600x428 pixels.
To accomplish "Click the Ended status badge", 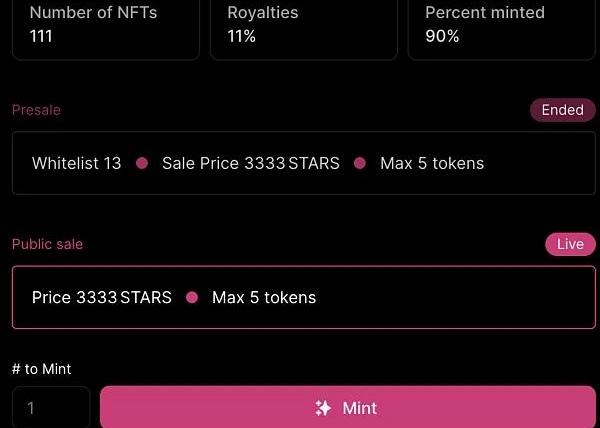I will tap(562, 110).
